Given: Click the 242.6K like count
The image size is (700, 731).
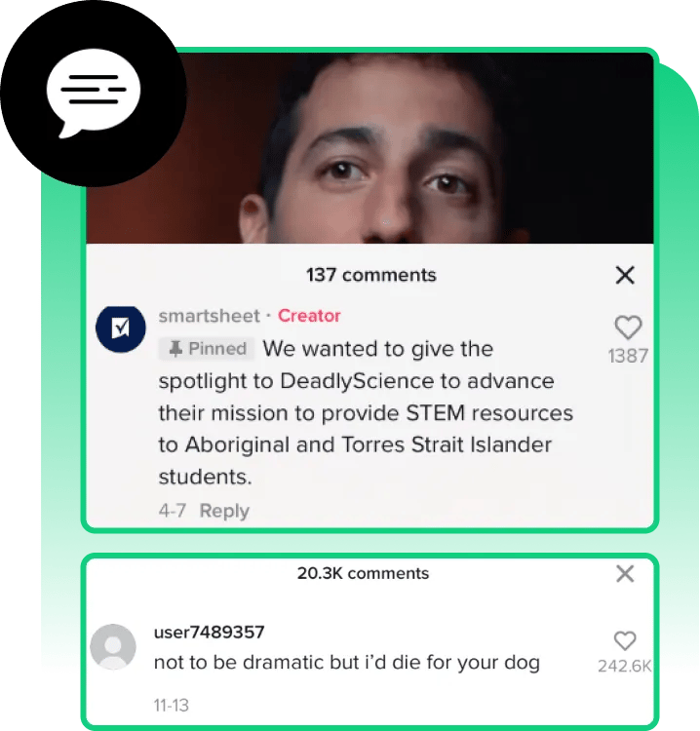Looking at the screenshot, I should 625,667.
